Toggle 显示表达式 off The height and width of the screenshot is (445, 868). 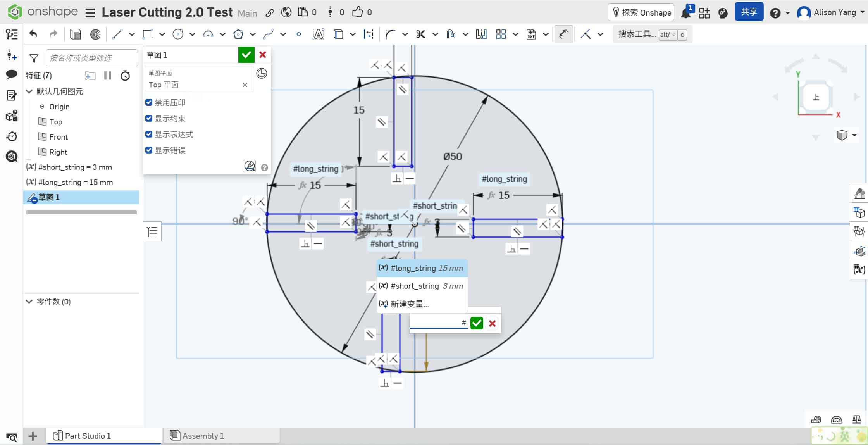[149, 134]
